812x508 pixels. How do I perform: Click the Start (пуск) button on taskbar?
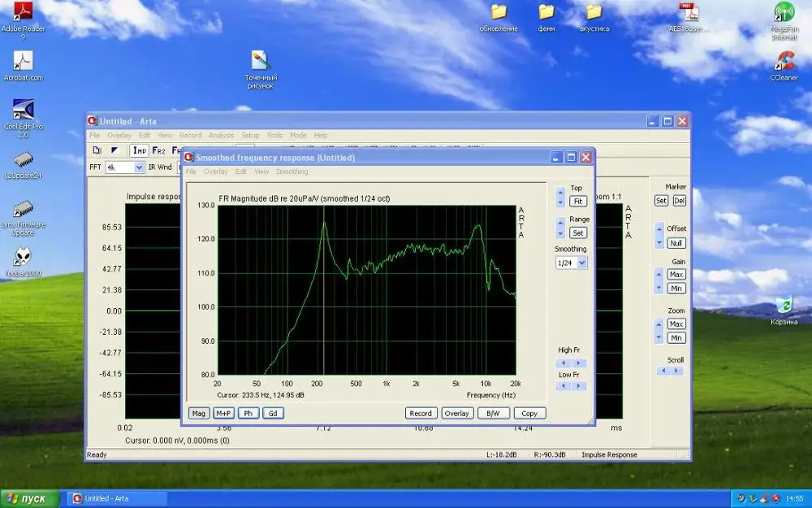click(x=30, y=498)
